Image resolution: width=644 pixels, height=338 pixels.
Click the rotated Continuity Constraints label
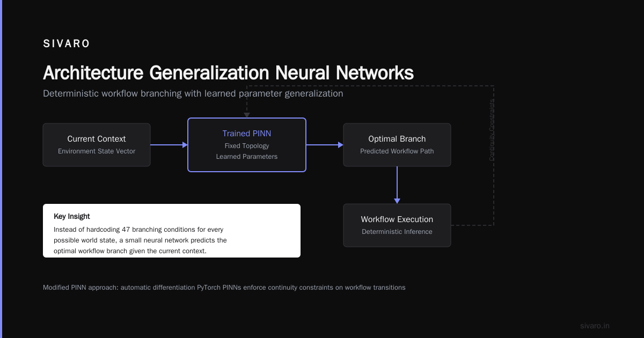492,130
